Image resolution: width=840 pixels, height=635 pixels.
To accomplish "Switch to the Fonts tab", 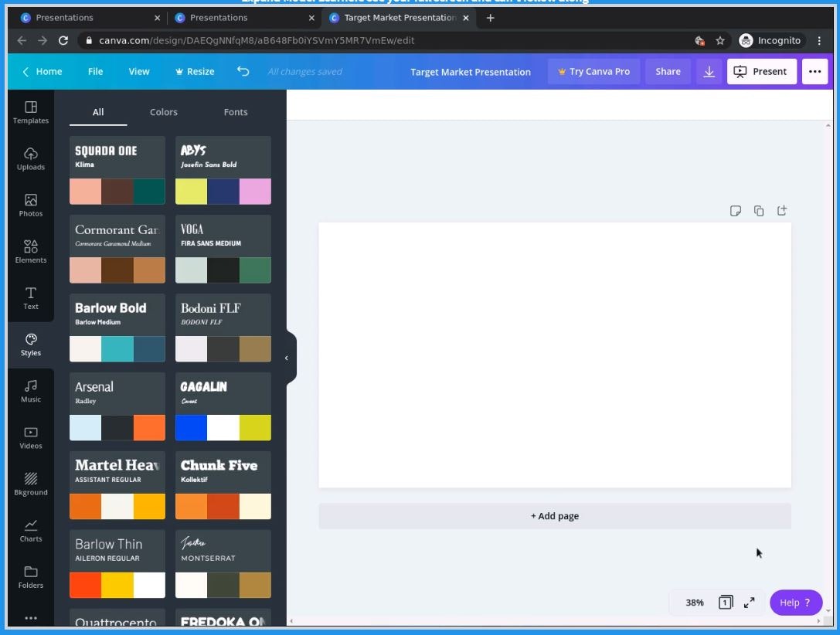I will point(235,112).
